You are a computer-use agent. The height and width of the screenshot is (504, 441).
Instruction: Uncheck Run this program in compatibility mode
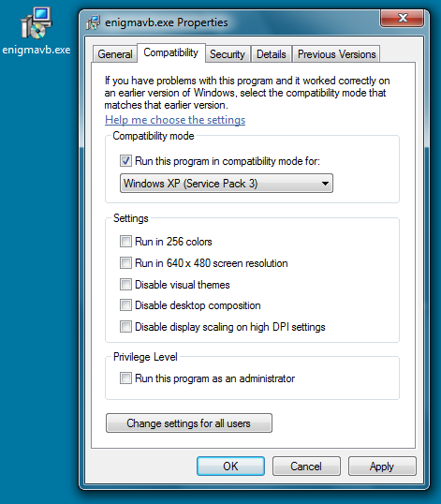point(125,161)
